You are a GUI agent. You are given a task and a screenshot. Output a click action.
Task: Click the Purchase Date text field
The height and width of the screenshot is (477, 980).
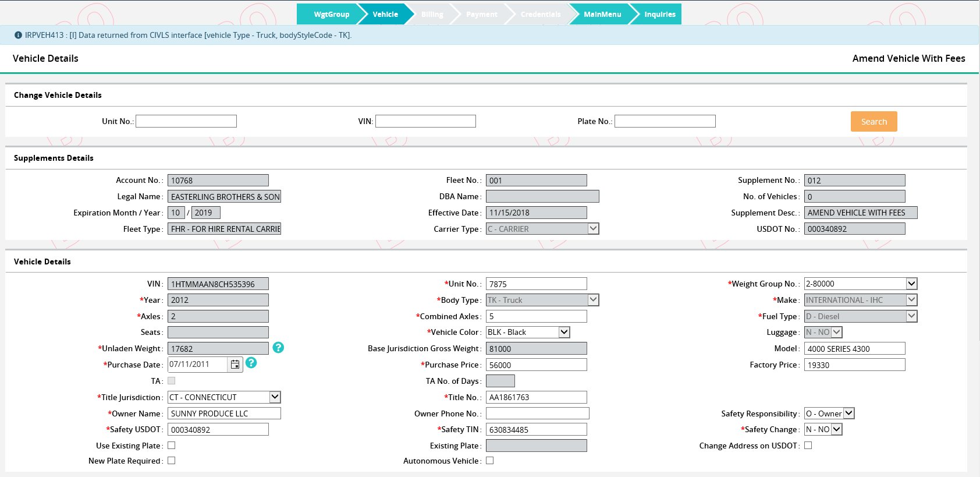198,365
